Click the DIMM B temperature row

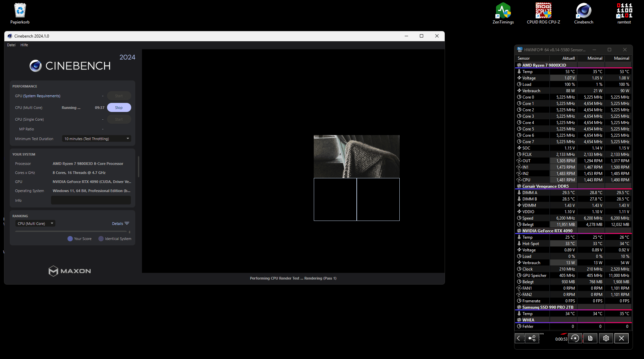click(574, 199)
